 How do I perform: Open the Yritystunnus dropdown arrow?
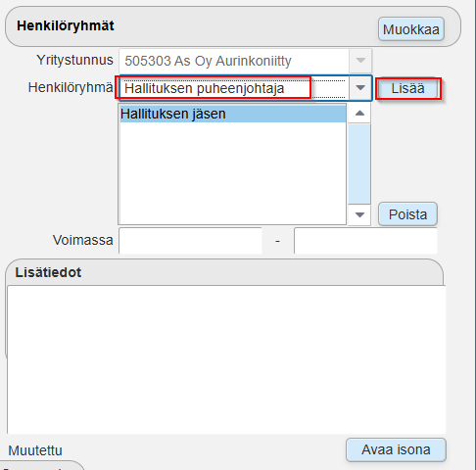click(360, 61)
